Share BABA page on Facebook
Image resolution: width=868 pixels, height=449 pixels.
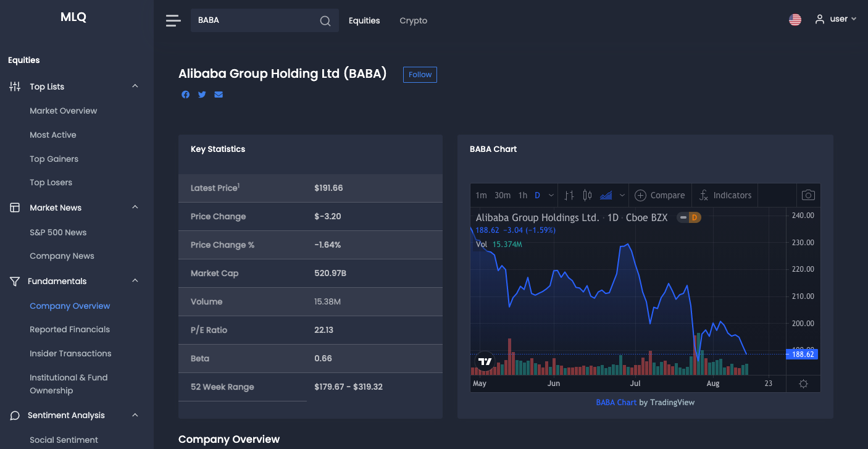pos(185,94)
